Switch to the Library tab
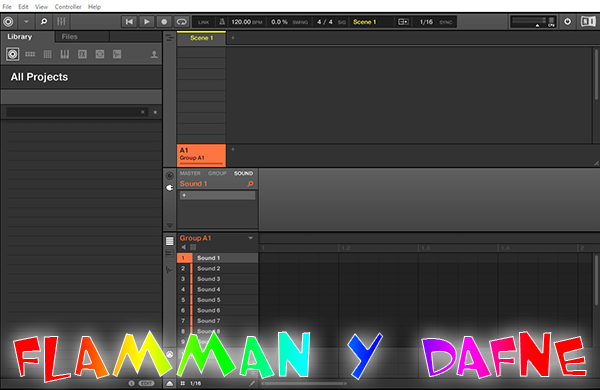Screen dimensions: 600x390 point(20,37)
